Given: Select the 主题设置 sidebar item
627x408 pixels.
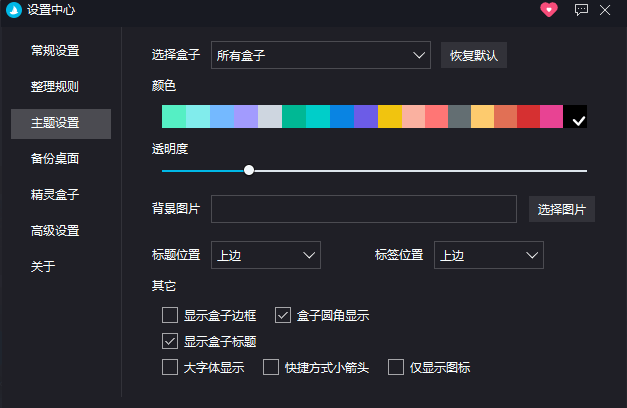Looking at the screenshot, I should [61, 124].
